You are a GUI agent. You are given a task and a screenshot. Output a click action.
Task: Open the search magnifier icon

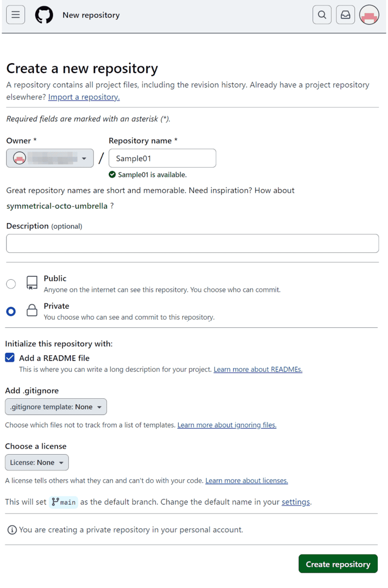click(x=322, y=15)
